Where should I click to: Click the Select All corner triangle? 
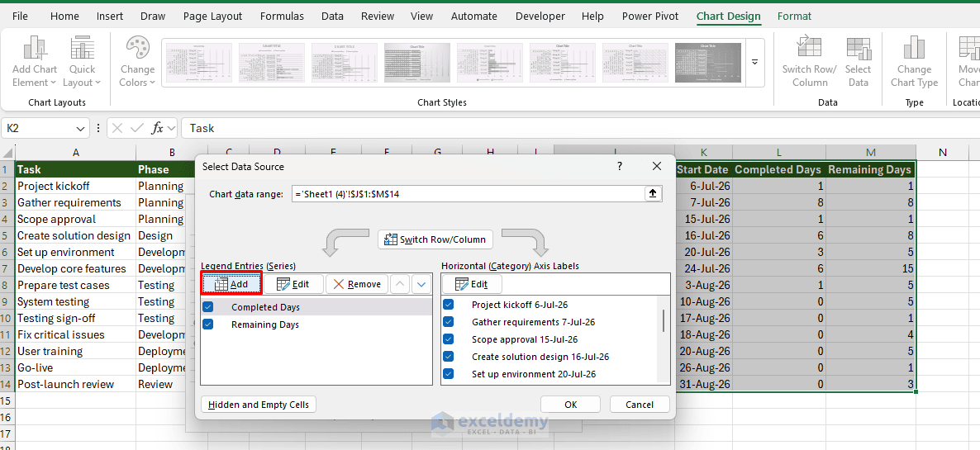[7, 152]
